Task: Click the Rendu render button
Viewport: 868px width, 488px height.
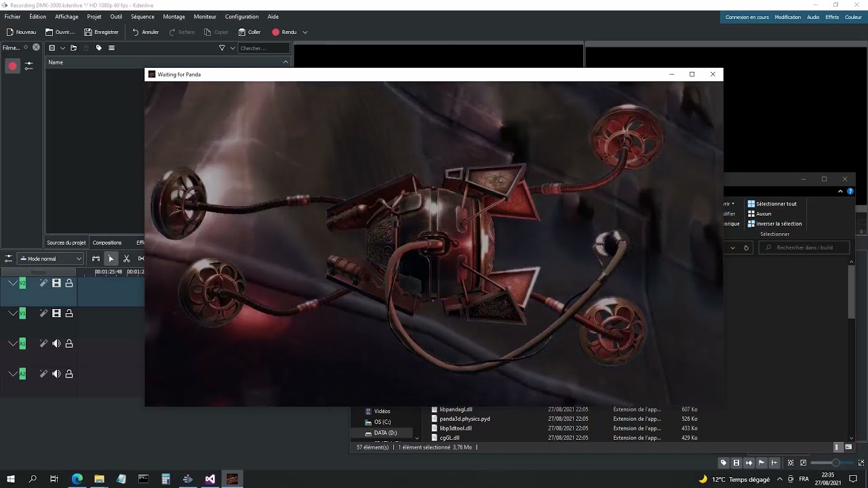Action: 284,32
